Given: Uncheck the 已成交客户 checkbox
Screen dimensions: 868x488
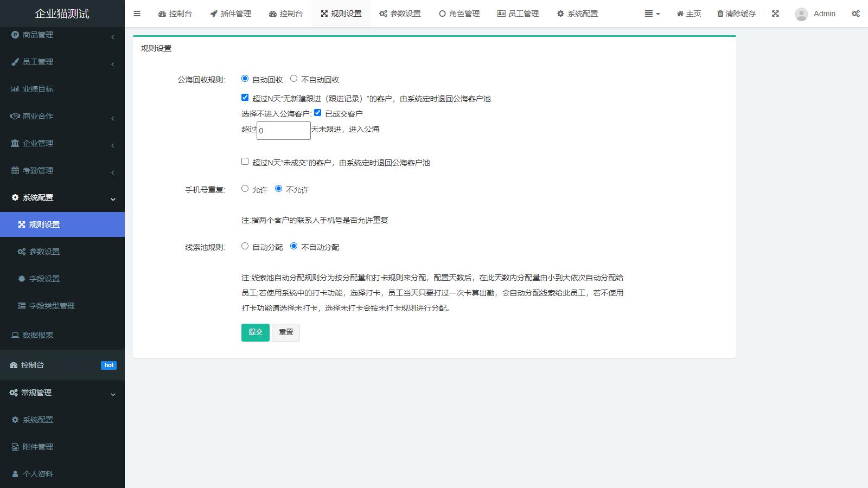Looking at the screenshot, I should pos(317,113).
